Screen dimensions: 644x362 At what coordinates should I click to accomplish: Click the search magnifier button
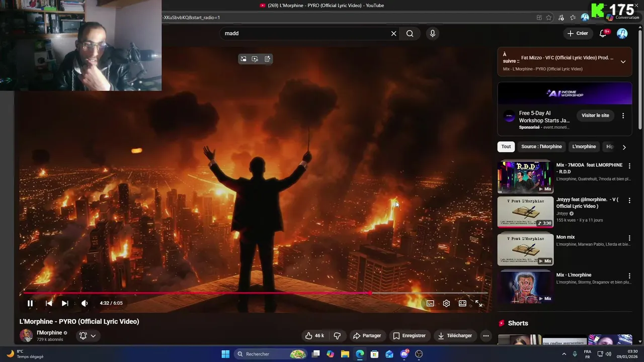tap(410, 33)
